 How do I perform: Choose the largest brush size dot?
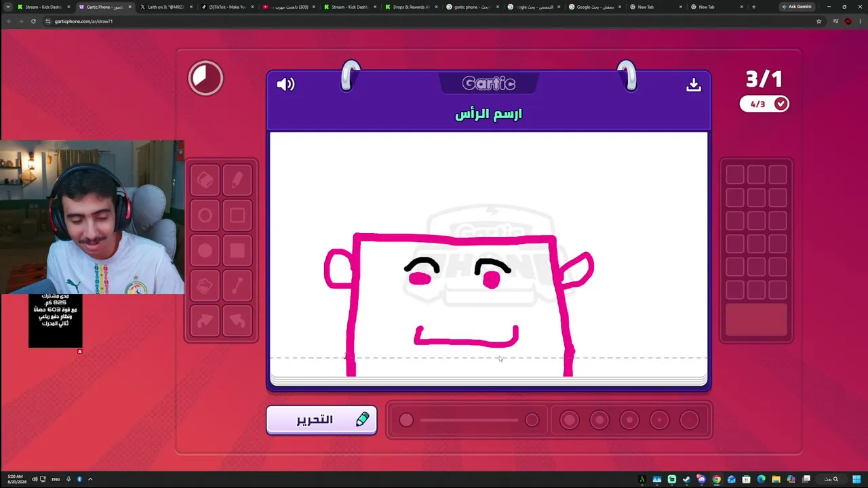[x=570, y=420]
